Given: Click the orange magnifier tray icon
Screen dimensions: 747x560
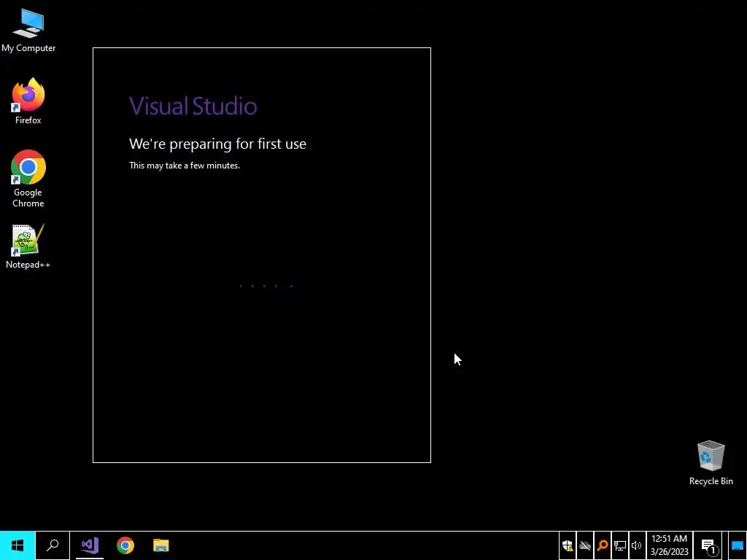Looking at the screenshot, I should tap(602, 545).
